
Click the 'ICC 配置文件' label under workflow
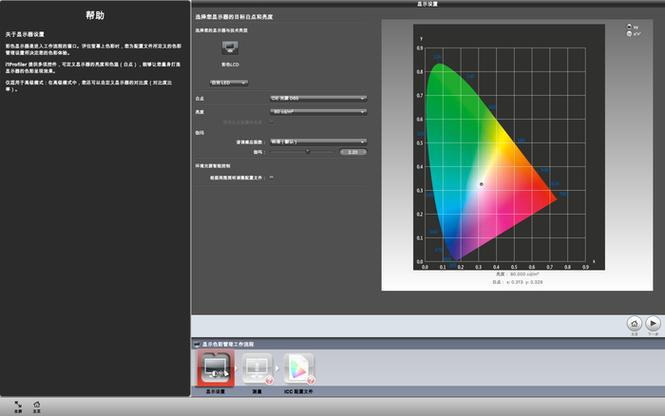[299, 391]
